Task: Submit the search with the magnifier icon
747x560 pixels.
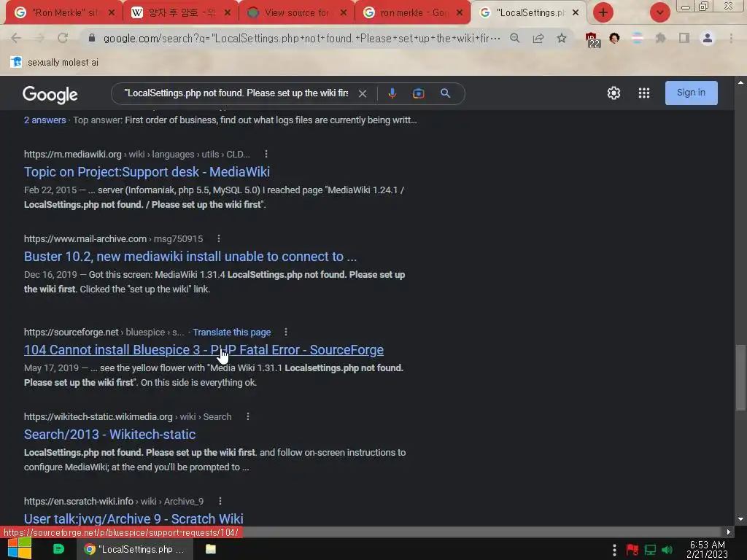Action: (445, 93)
